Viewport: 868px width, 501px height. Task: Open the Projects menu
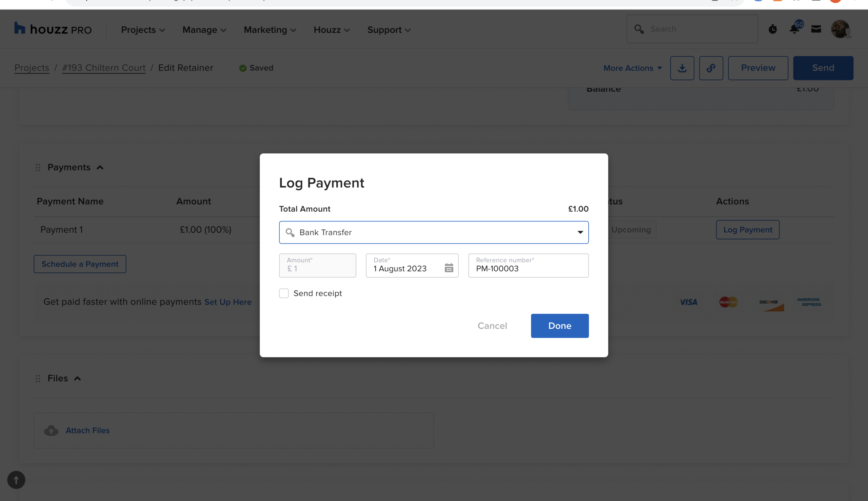click(143, 30)
